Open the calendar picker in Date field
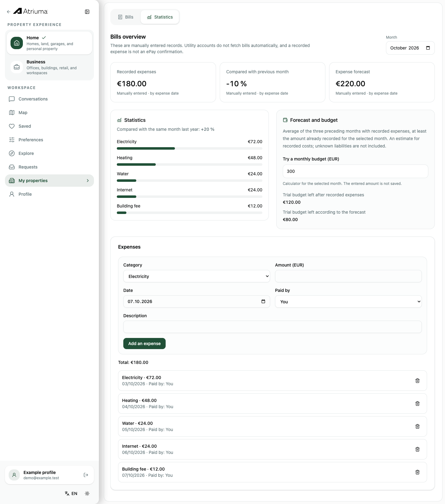445x504 pixels. coord(263,301)
